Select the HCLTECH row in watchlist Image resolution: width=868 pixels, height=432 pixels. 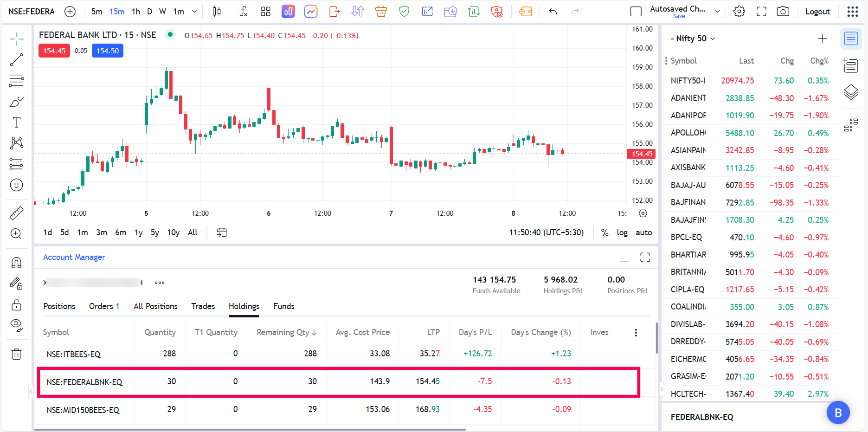point(750,394)
